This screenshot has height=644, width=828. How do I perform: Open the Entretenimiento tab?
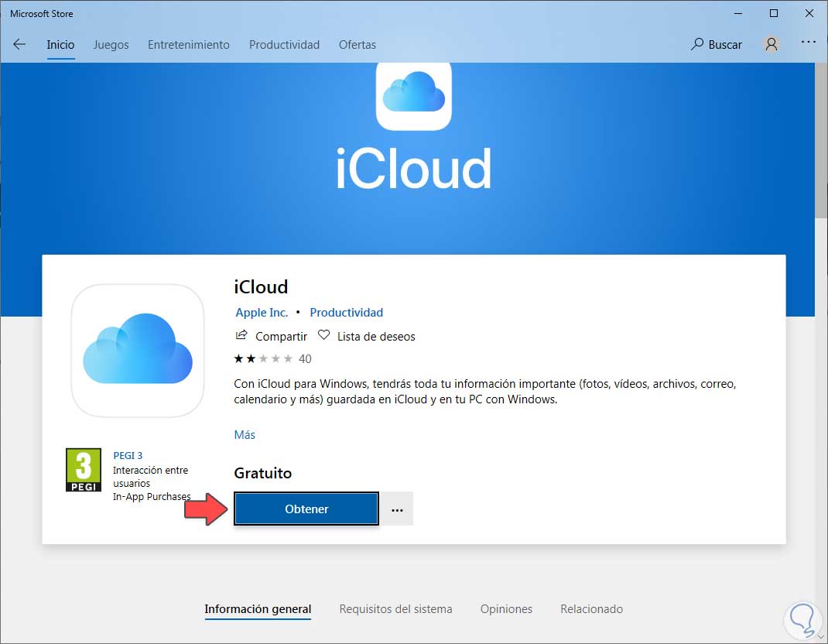[189, 45]
